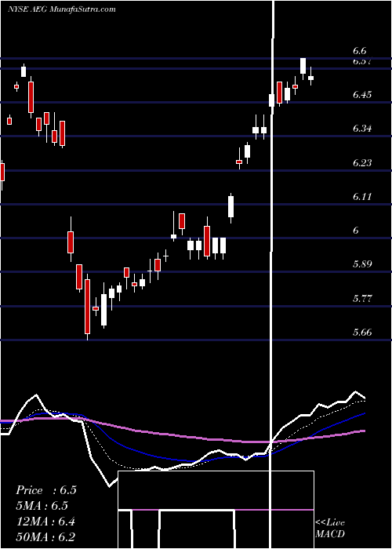Click the <<Live MACD label
The image size is (392, 549).
tap(330, 529)
